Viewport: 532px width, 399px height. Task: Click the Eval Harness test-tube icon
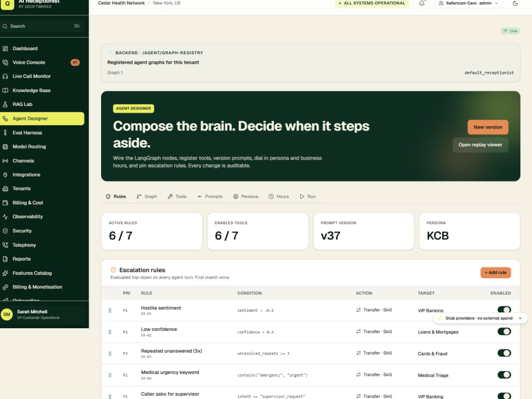coord(5,132)
